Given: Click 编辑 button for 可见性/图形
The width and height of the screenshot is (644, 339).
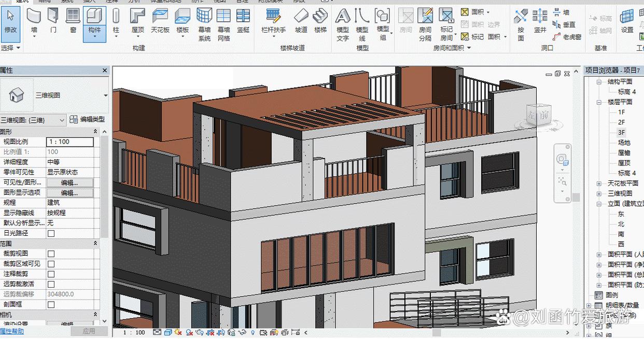Looking at the screenshot, I should coord(70,182).
